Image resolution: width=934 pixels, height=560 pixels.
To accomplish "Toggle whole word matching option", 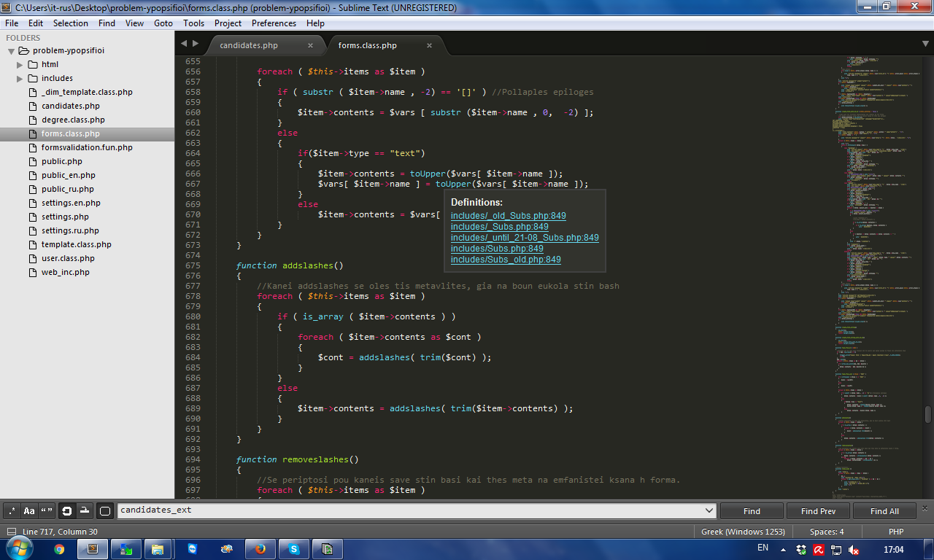I will click(47, 510).
